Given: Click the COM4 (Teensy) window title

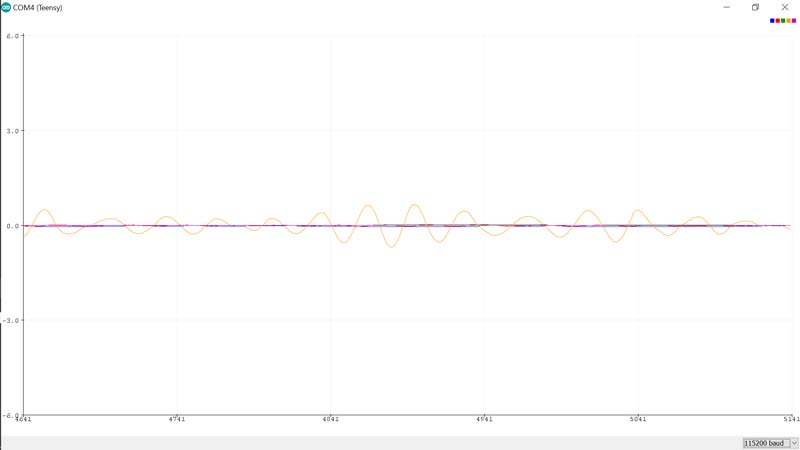Looking at the screenshot, I should [x=39, y=7].
